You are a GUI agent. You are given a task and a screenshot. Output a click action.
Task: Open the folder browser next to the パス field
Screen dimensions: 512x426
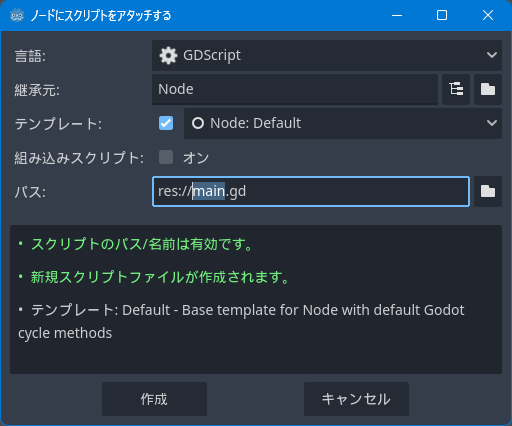click(x=488, y=191)
